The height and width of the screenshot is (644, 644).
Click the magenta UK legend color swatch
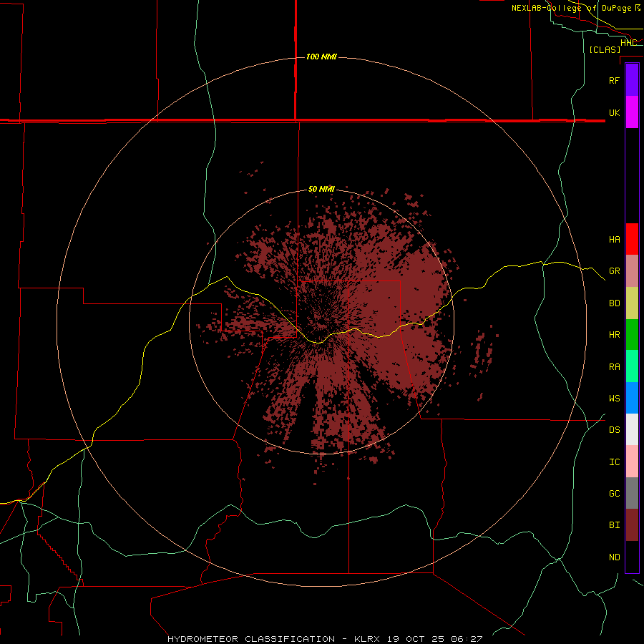(x=632, y=112)
